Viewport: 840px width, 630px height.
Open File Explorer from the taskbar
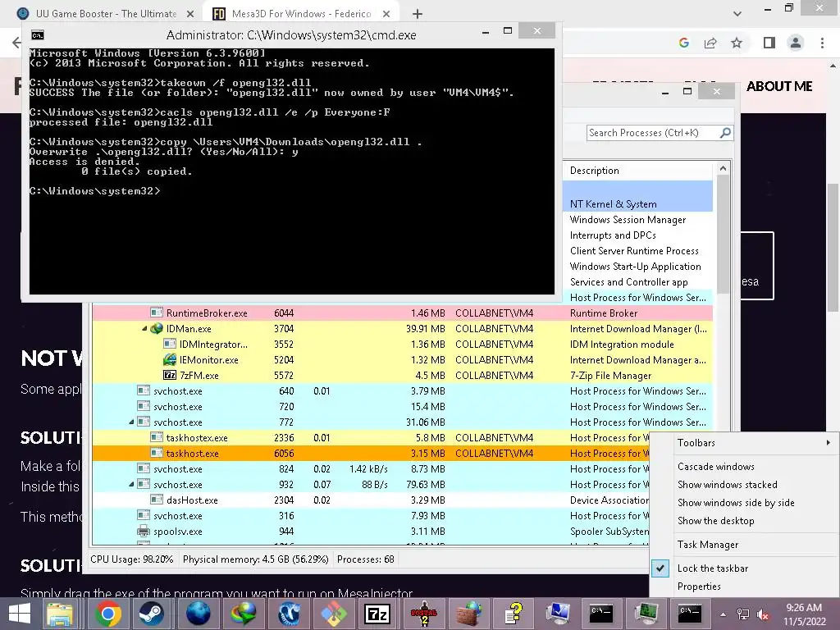pos(60,614)
